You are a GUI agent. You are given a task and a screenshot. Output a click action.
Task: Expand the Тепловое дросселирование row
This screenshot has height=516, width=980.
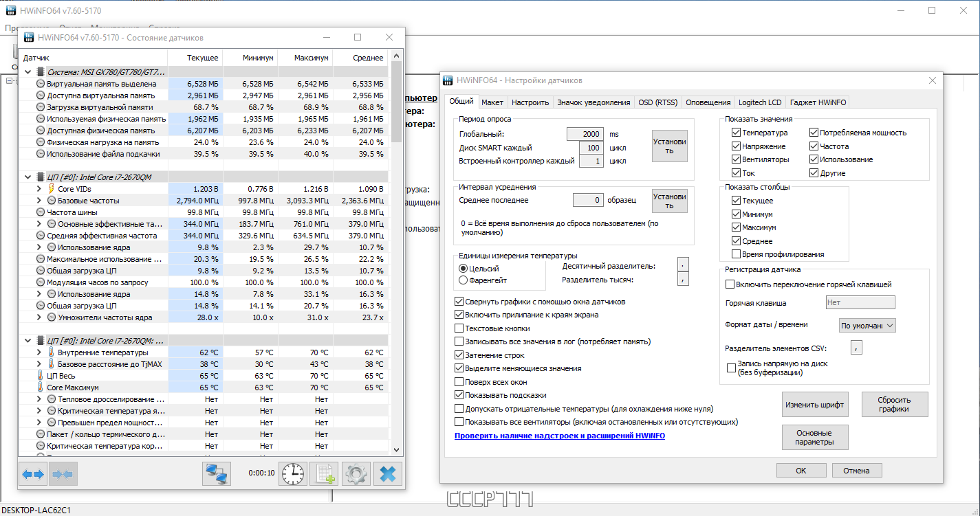pyautogui.click(x=39, y=399)
